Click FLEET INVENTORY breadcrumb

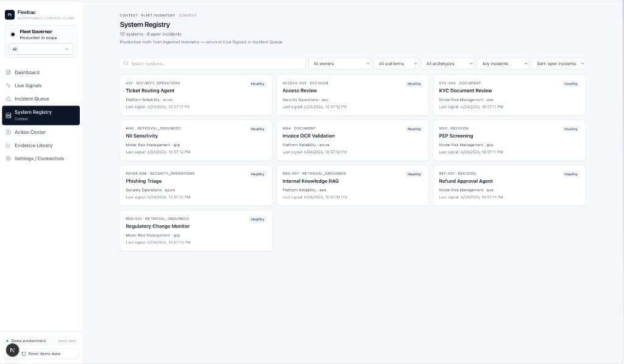tap(158, 15)
